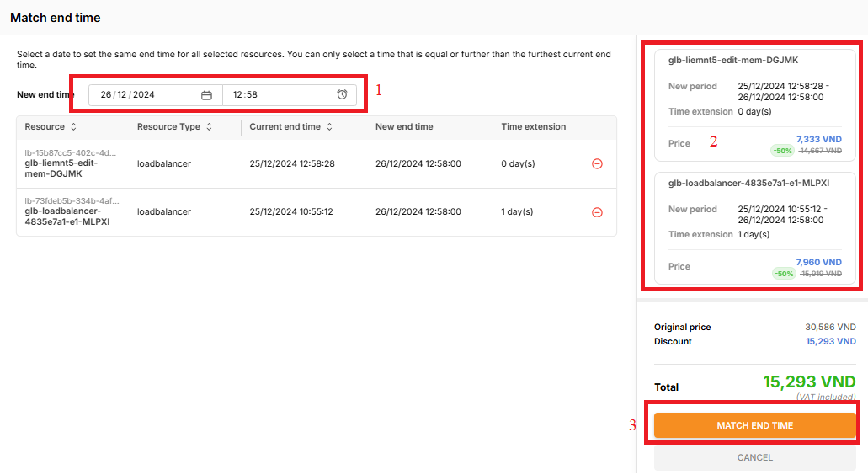Sort by Resource Type column arrows
This screenshot has height=475, width=868.
(x=209, y=127)
